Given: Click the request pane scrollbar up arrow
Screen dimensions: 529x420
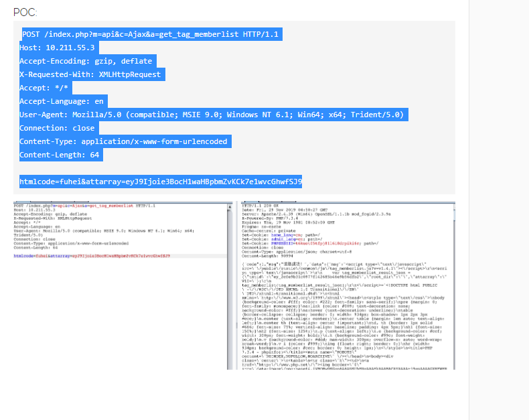Looking at the screenshot, I should pyautogui.click(x=230, y=207).
